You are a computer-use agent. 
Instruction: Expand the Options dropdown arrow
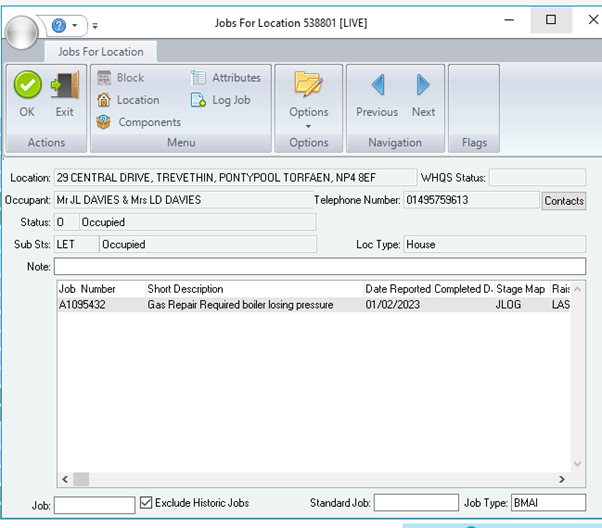pyautogui.click(x=308, y=126)
